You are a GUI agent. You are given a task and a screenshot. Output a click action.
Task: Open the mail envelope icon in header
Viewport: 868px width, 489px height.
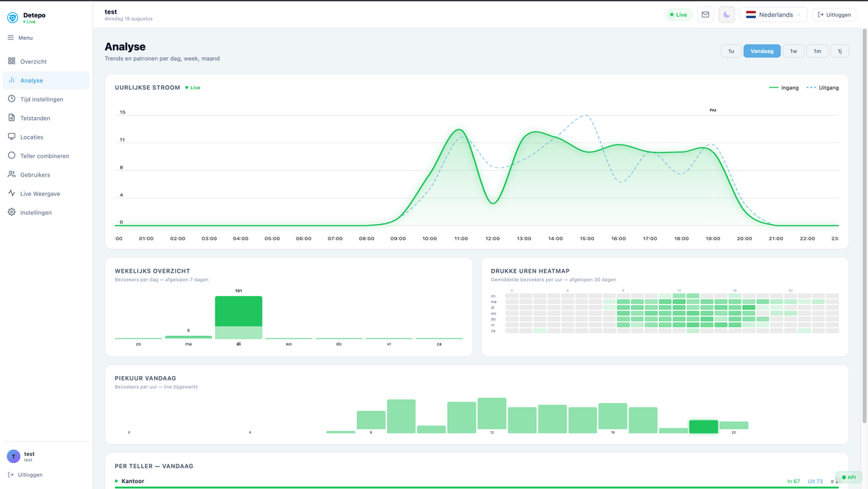pos(705,14)
